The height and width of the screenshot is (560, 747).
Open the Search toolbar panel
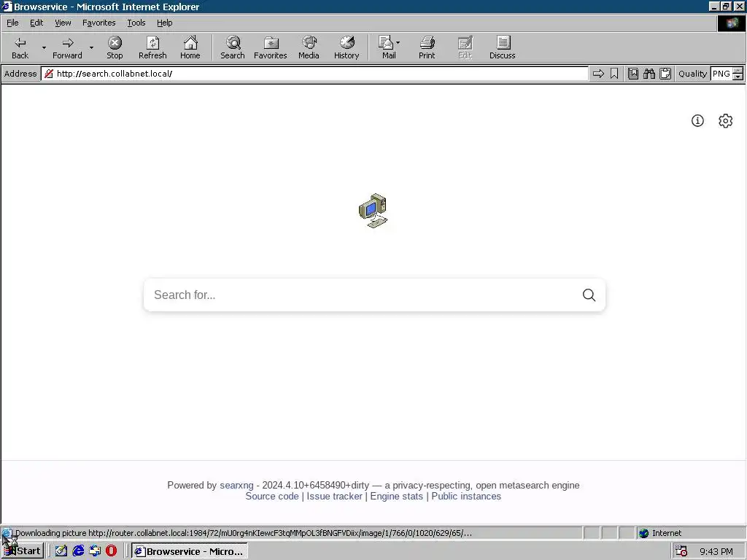pos(233,47)
